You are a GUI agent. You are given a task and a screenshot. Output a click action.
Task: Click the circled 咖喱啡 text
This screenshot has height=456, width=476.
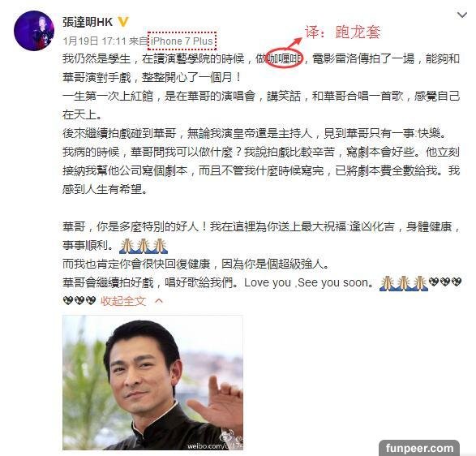(x=284, y=58)
